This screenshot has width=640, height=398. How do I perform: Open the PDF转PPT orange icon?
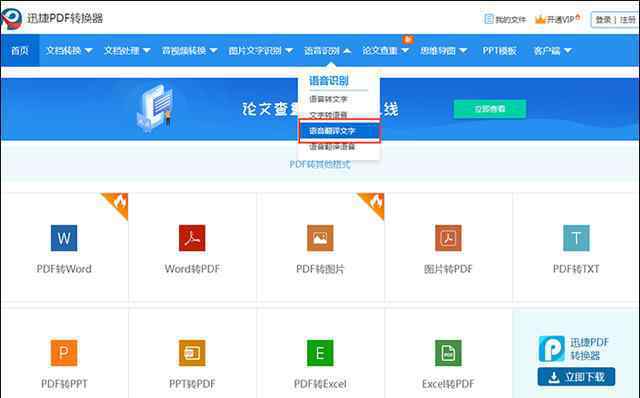click(x=64, y=353)
